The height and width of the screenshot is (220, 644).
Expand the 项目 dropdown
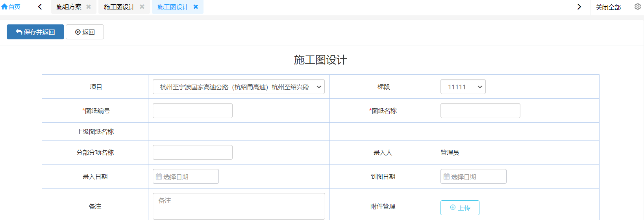[x=239, y=87]
